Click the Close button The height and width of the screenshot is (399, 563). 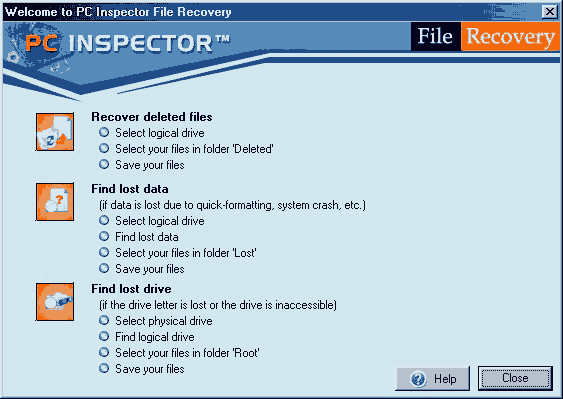tap(515, 378)
